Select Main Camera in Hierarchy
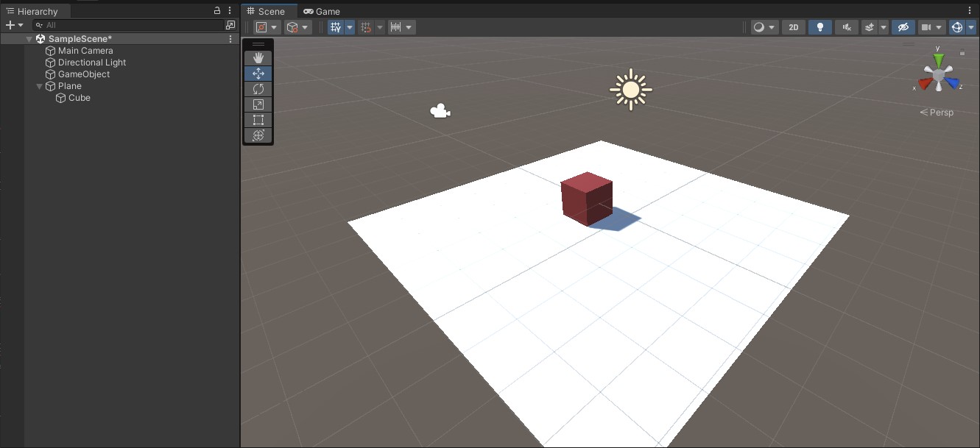 pos(85,51)
